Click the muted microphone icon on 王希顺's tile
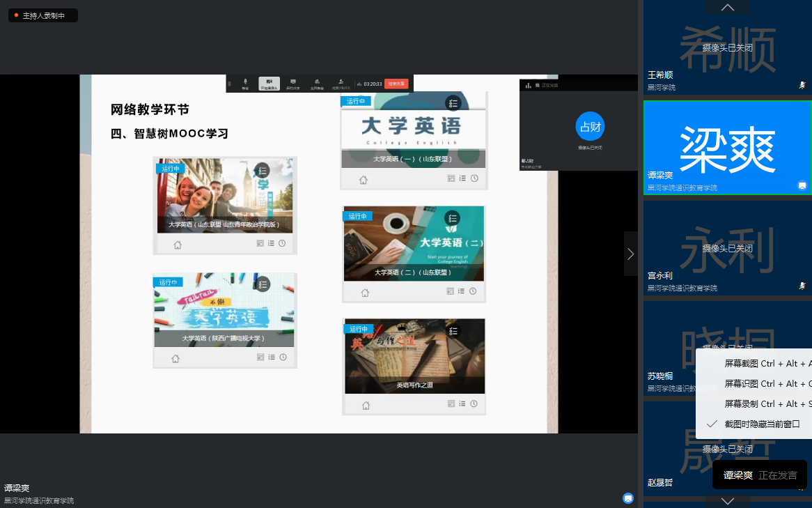Viewport: 812px width, 508px height. [802, 85]
